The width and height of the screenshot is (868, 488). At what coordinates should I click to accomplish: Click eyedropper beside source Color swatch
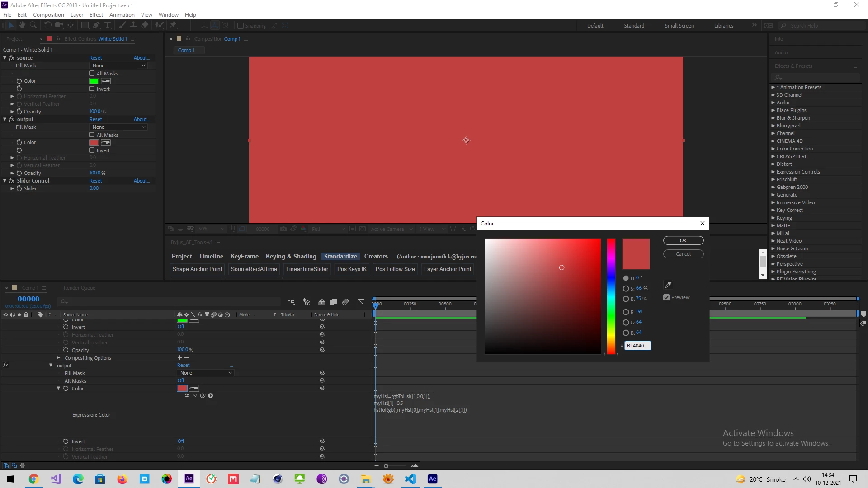tap(106, 81)
